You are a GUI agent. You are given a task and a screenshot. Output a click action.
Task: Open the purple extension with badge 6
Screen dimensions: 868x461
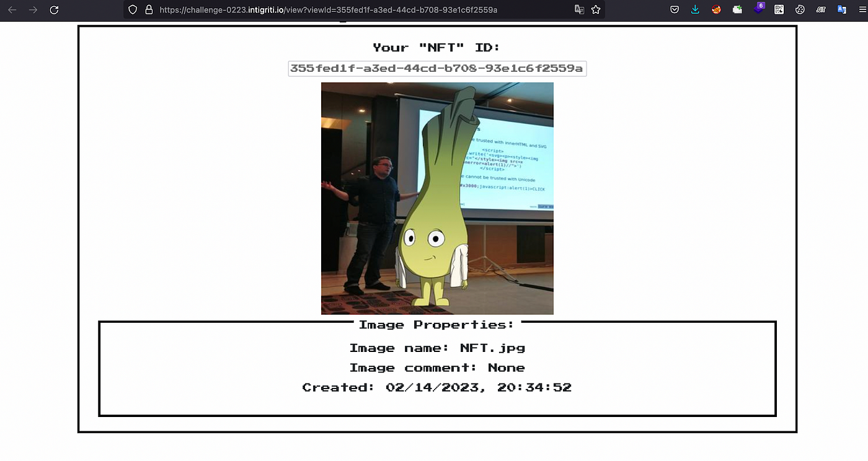(759, 9)
